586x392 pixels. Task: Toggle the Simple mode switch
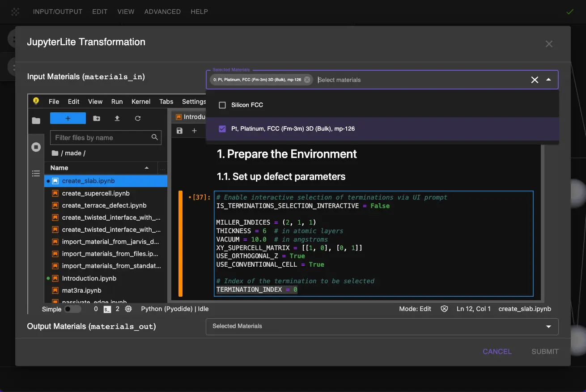click(72, 309)
